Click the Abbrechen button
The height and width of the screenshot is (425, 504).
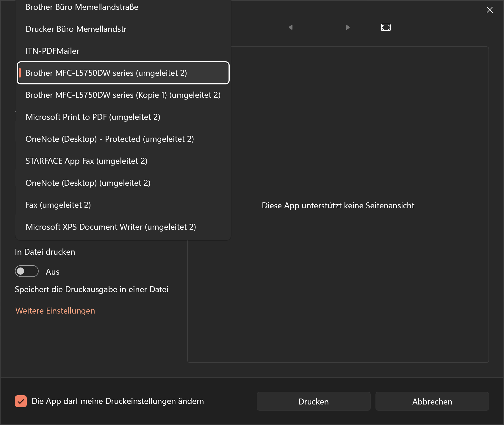432,402
